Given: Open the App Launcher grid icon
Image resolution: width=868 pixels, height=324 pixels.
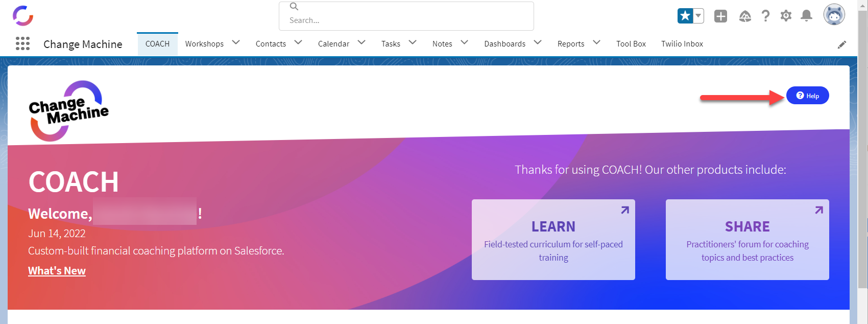Looking at the screenshot, I should click(22, 43).
